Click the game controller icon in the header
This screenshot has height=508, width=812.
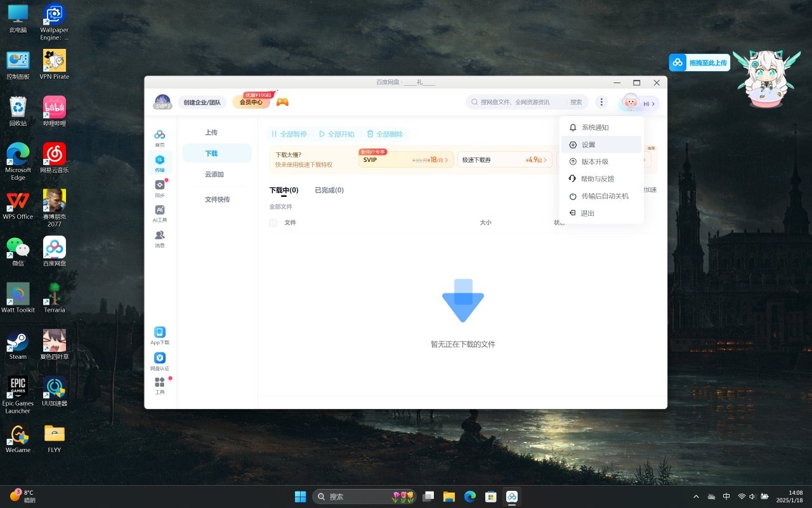point(282,102)
